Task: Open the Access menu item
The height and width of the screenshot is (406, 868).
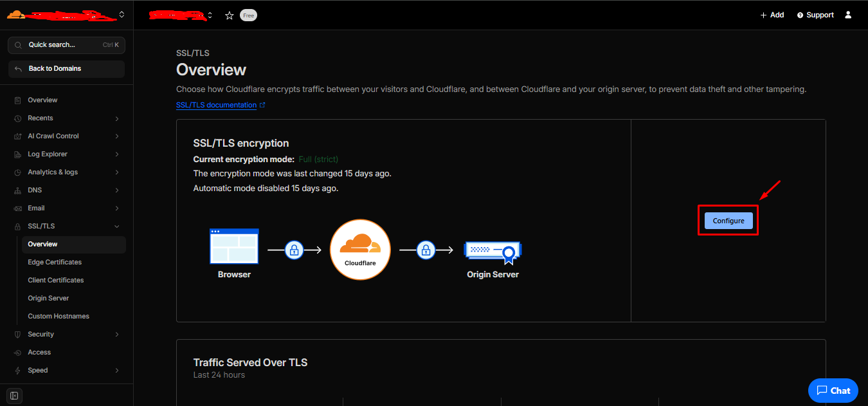Action: point(39,353)
